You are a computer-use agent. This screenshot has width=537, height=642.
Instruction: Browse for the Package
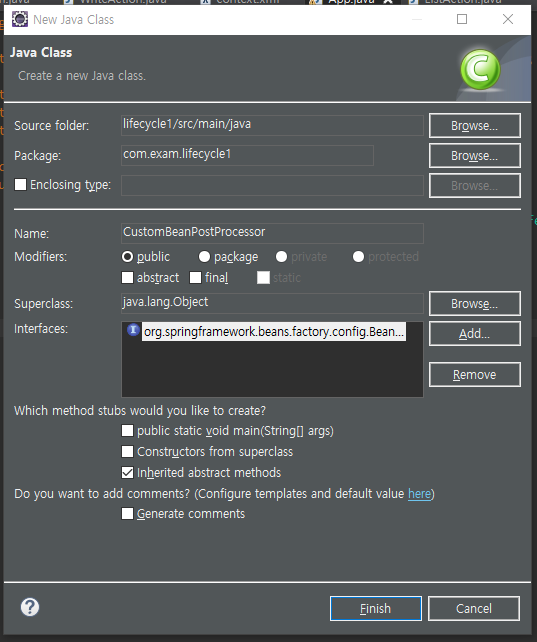click(x=475, y=156)
